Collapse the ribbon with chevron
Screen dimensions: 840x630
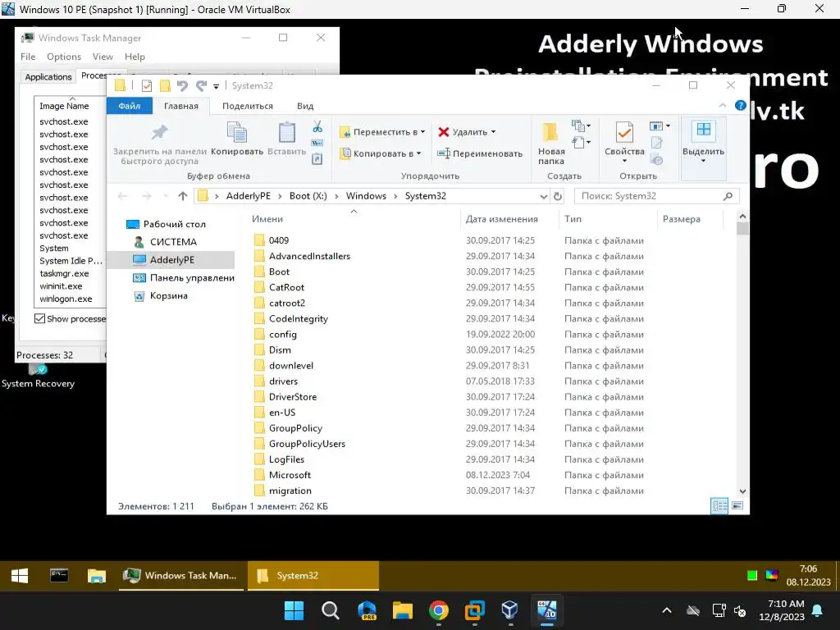pos(723,106)
